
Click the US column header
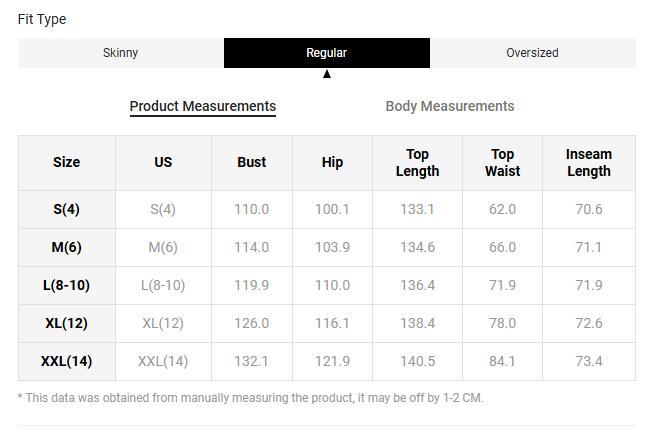[x=163, y=162]
